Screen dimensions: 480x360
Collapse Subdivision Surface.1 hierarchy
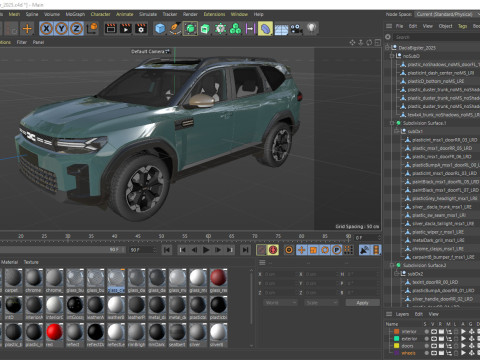click(392, 123)
